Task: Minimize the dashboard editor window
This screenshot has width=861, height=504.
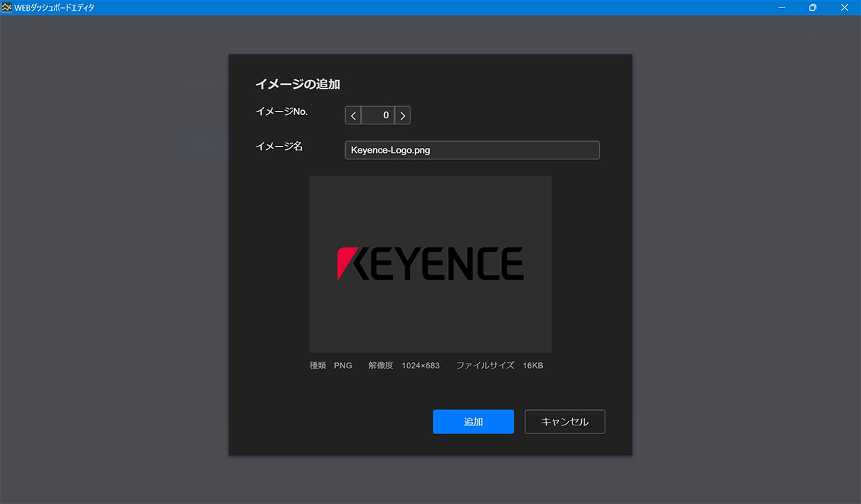Action: click(x=782, y=7)
